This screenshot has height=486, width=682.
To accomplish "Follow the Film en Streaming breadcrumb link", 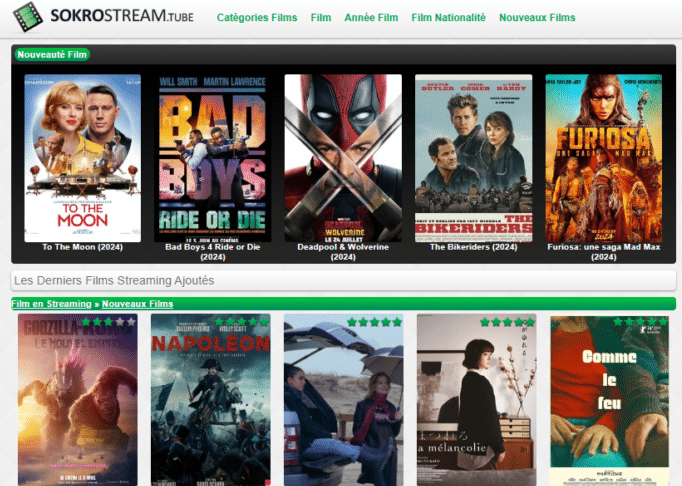I will (51, 304).
